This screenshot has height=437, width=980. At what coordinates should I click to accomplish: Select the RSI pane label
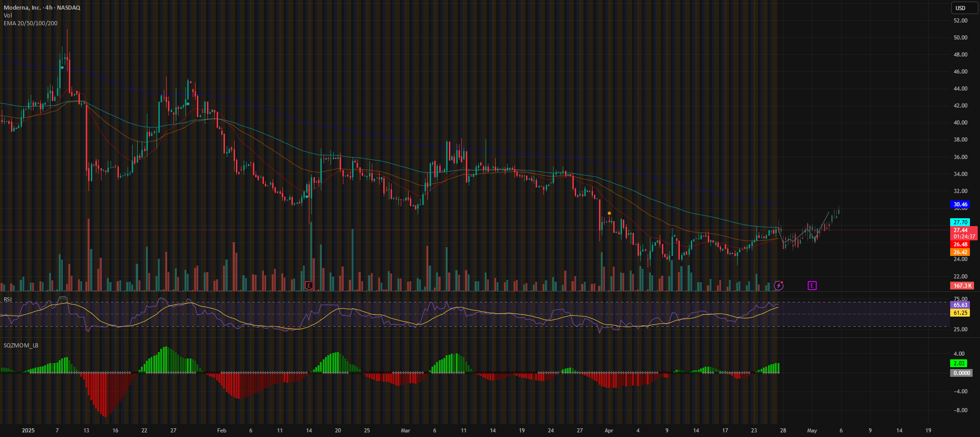[x=8, y=300]
